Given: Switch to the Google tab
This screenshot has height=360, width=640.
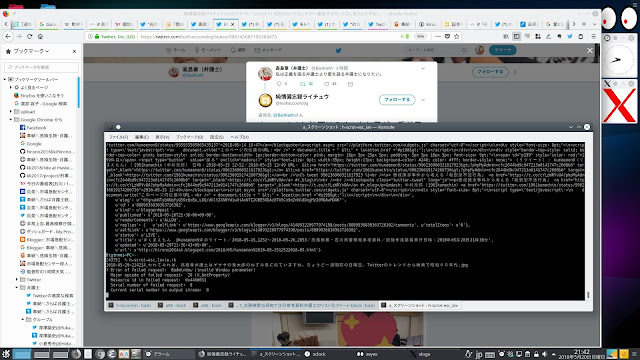Looking at the screenshot, I should tap(48, 24).
